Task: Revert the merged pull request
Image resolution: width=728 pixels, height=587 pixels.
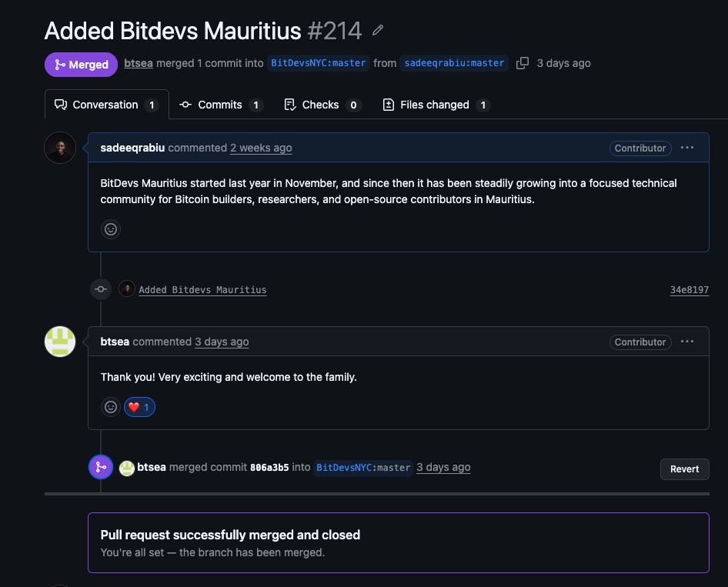Action: tap(684, 469)
